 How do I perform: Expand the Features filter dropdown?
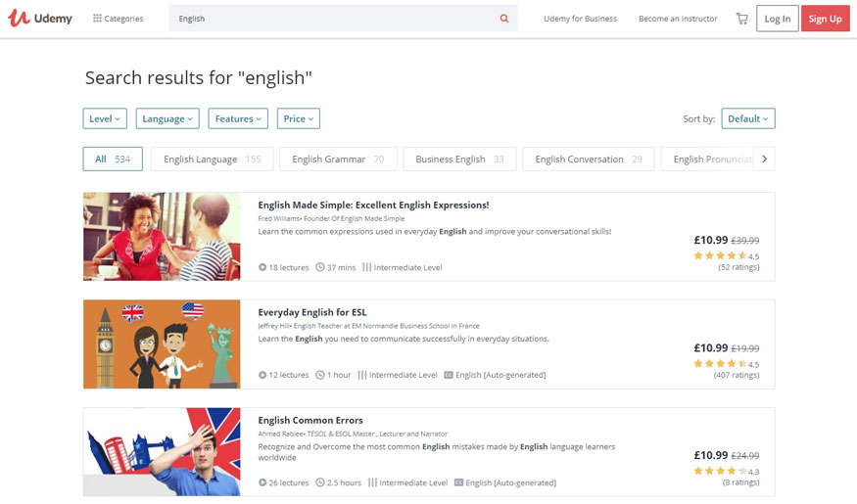pos(238,118)
